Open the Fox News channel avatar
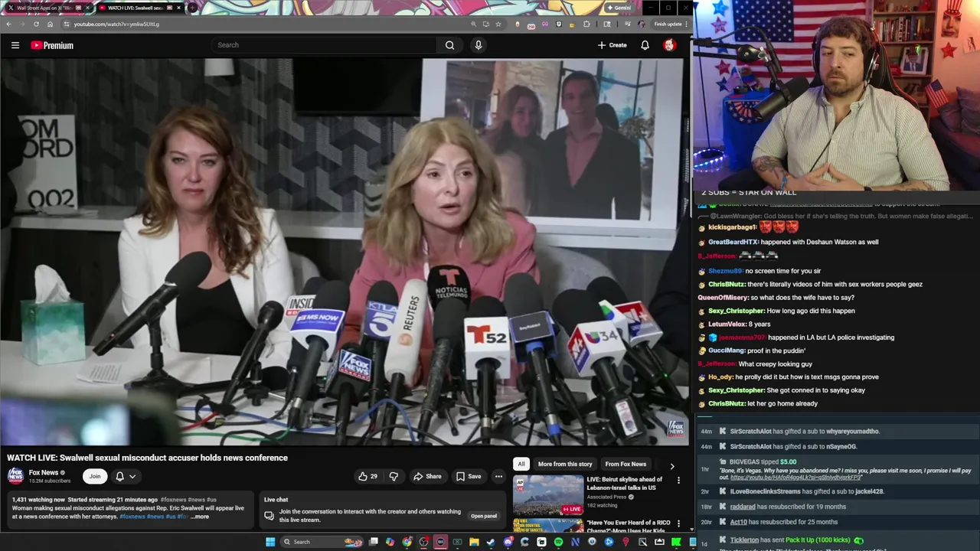This screenshot has width=980, height=551. coord(15,476)
